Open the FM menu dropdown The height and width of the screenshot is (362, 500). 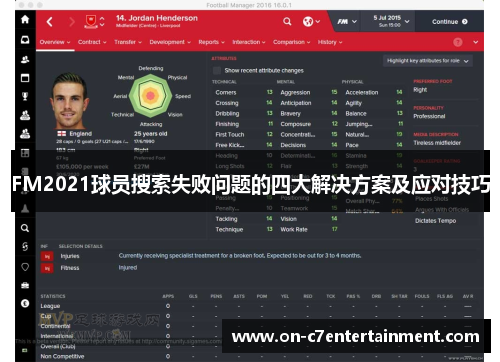click(347, 22)
